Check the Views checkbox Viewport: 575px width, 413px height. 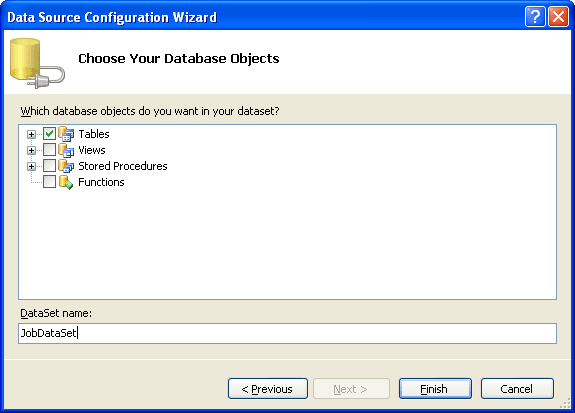[x=50, y=150]
